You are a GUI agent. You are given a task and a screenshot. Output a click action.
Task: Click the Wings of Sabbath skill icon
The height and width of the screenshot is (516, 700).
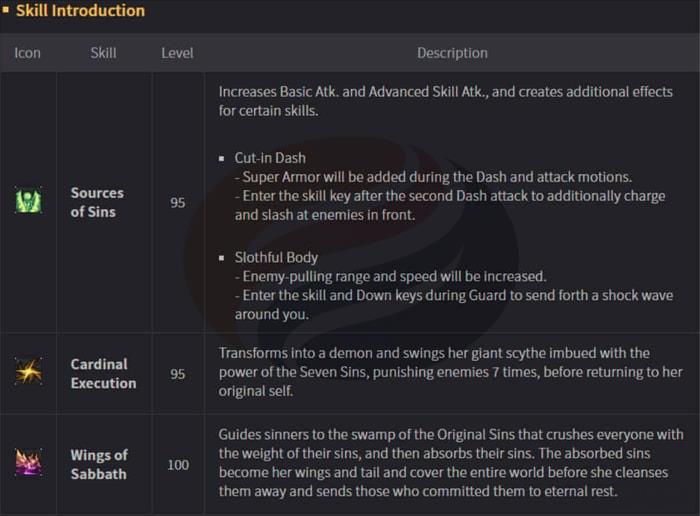pos(28,464)
